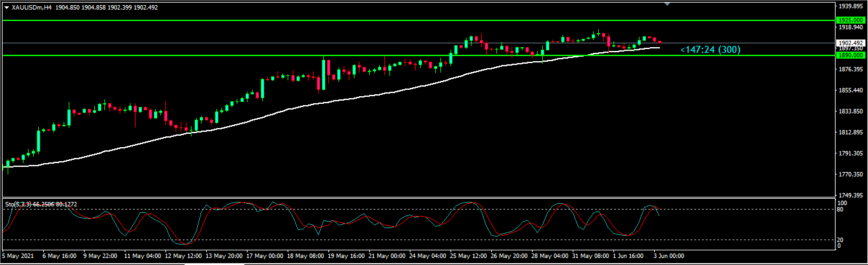Screen dimensions: 868x265
Task: Click the 3 Jun 00:00 time label
Action: (668, 255)
